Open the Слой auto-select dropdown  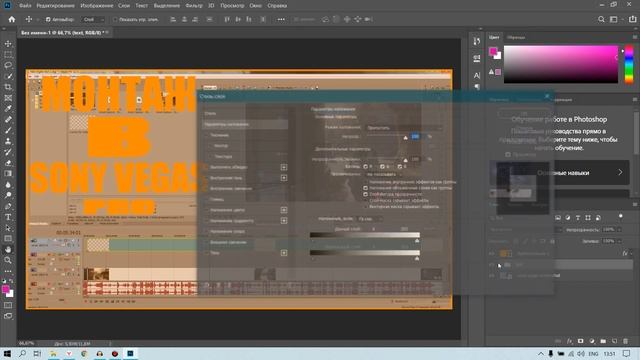[92, 19]
